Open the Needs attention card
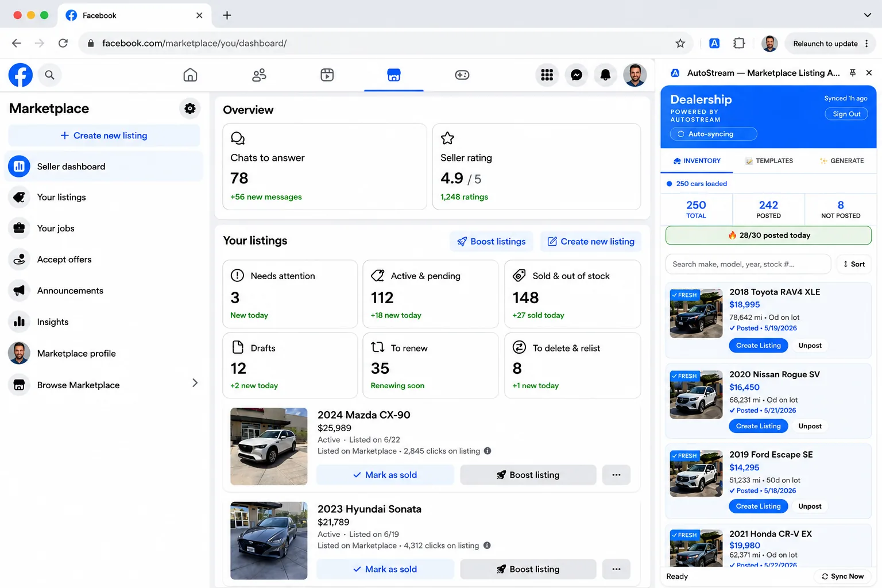 [x=290, y=294]
